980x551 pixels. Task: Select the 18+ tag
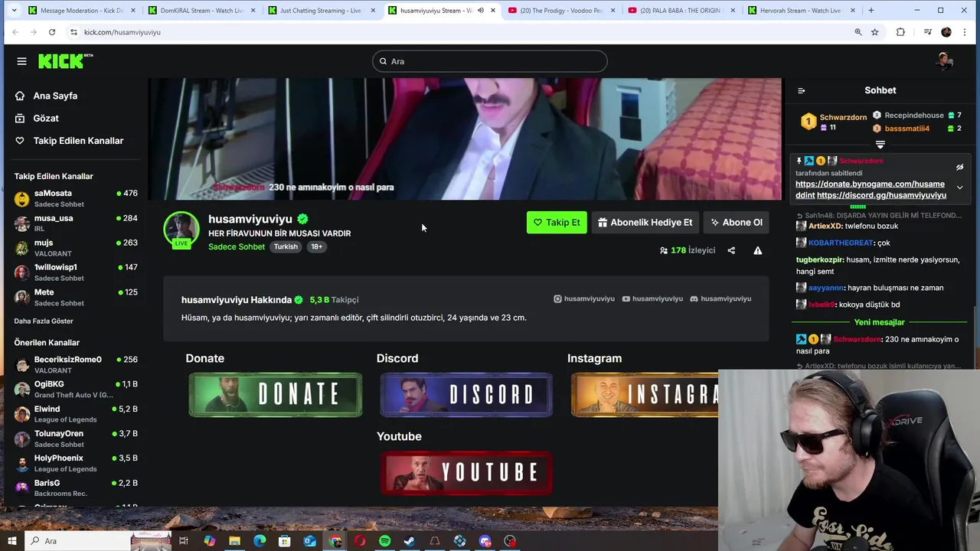pos(317,246)
